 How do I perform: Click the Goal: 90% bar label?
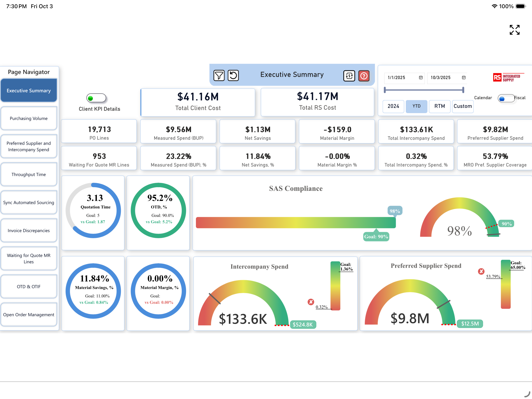pos(376,236)
